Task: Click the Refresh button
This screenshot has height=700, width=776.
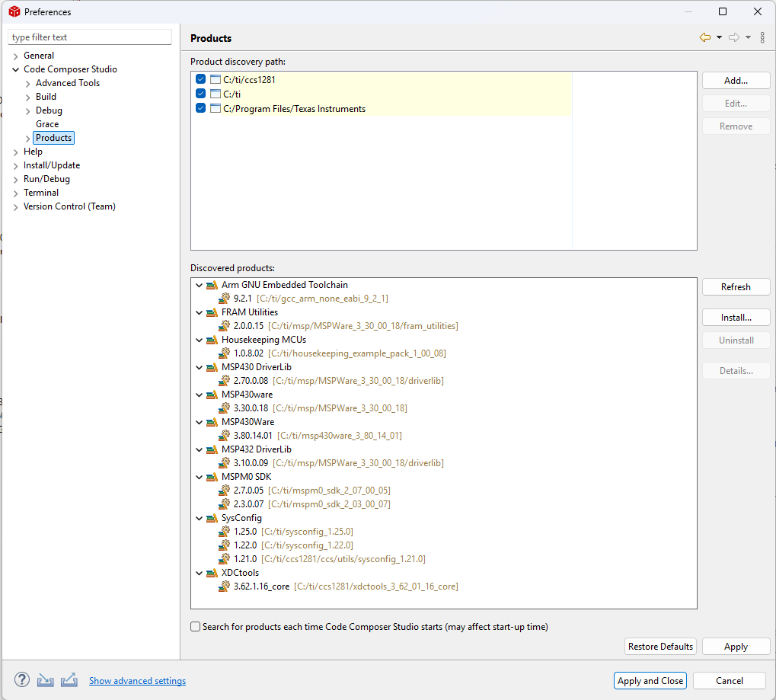Action: [736, 287]
